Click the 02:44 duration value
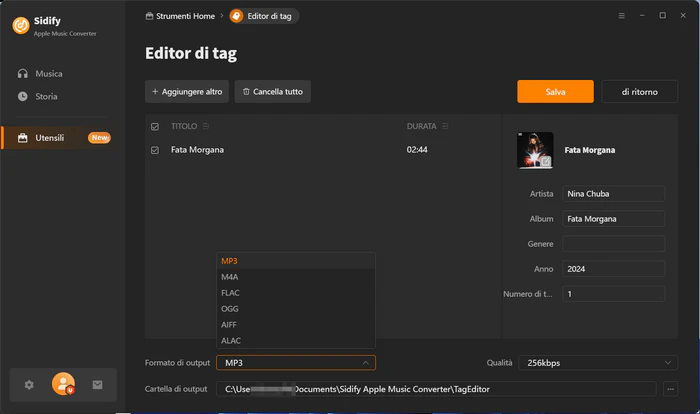Screen dimensions: 700x414 click(417, 150)
